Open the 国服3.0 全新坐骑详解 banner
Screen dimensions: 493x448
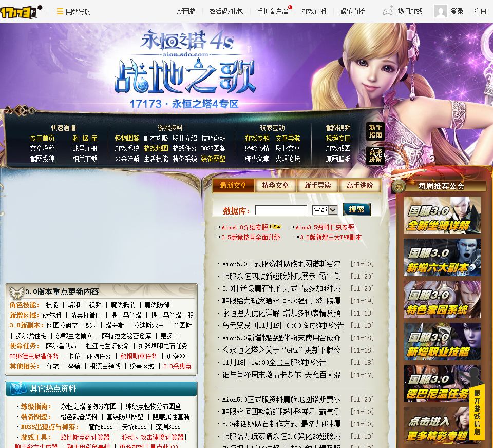442,215
